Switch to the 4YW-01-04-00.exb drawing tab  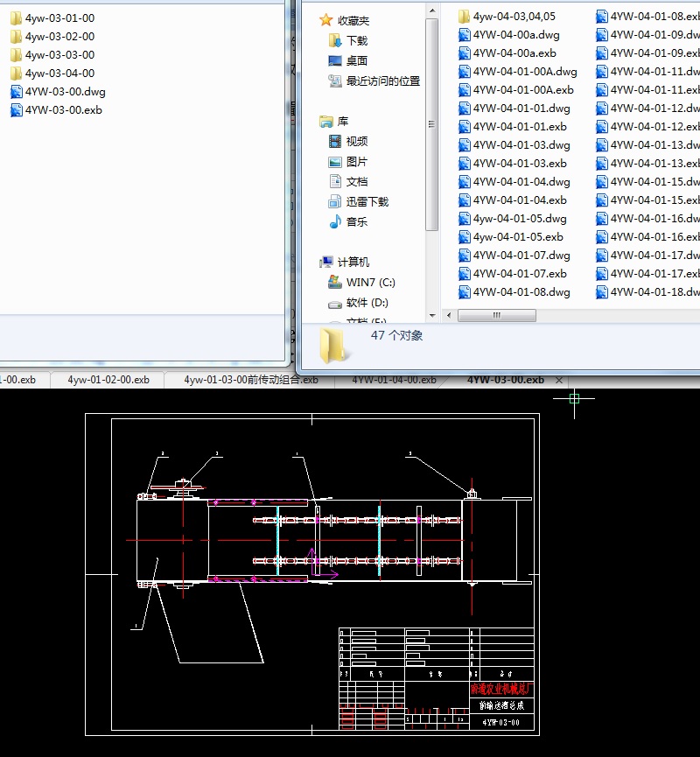tap(394, 380)
